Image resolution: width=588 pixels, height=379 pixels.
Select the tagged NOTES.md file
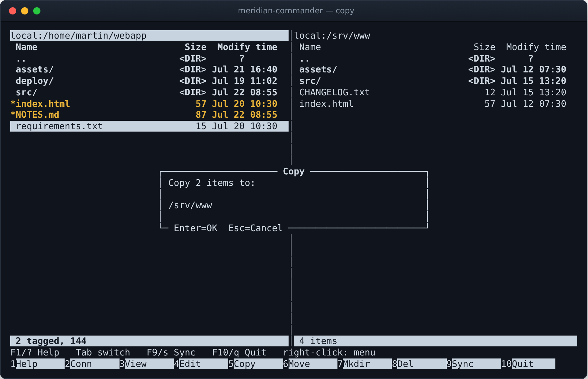tap(149, 115)
